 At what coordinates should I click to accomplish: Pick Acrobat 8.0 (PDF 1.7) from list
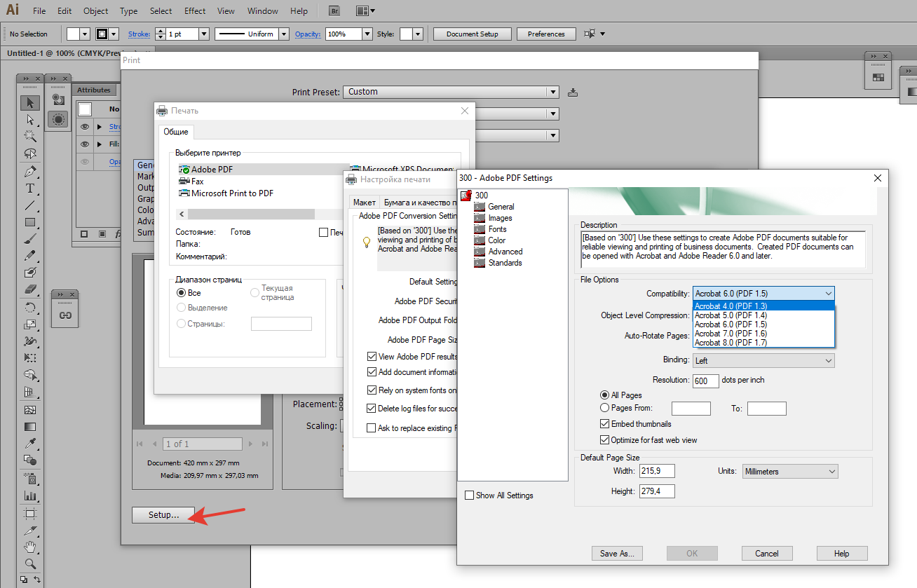point(763,343)
